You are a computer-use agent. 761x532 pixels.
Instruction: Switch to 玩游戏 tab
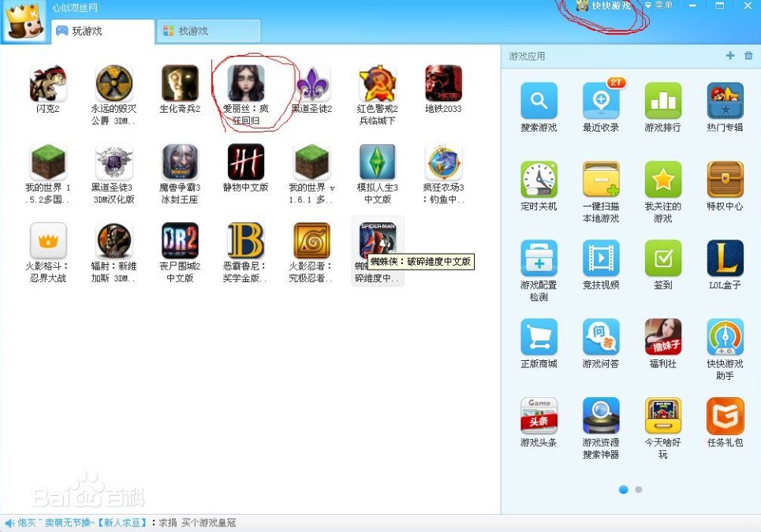click(x=103, y=31)
